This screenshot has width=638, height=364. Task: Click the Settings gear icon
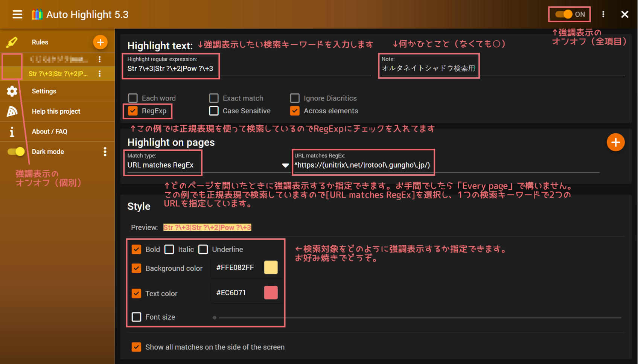pyautogui.click(x=12, y=91)
